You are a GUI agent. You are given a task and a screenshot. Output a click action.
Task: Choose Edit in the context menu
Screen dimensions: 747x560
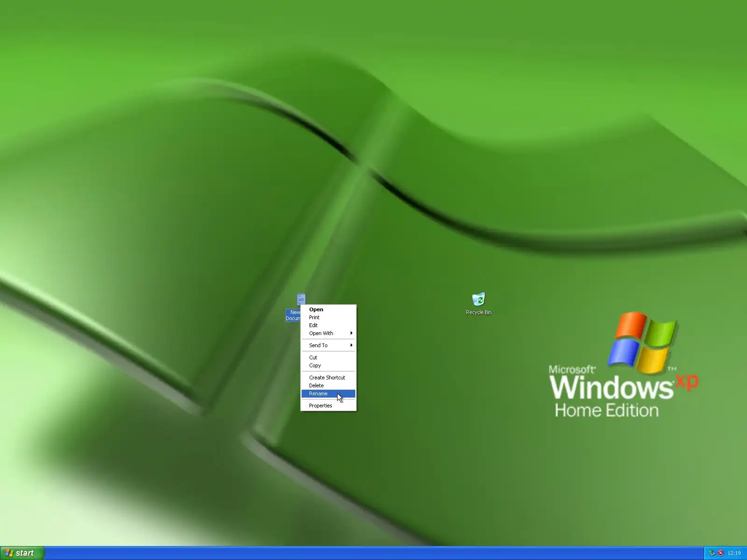click(x=328, y=325)
